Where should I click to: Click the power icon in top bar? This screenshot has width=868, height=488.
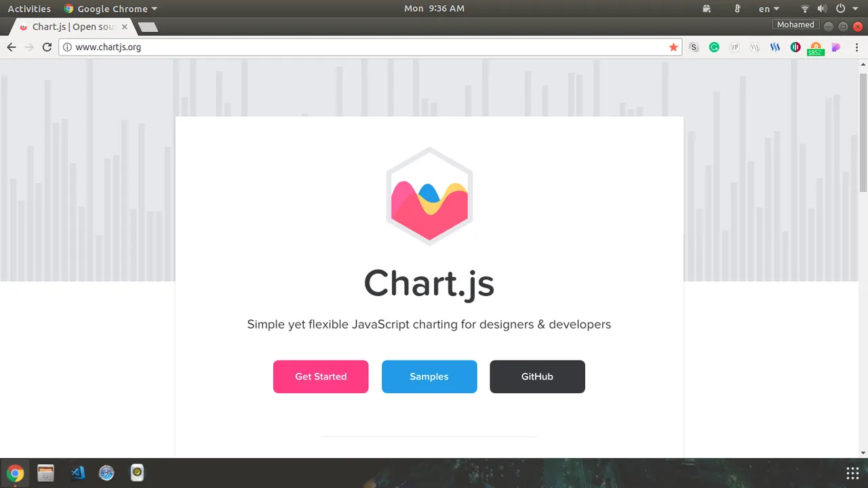[x=841, y=9]
